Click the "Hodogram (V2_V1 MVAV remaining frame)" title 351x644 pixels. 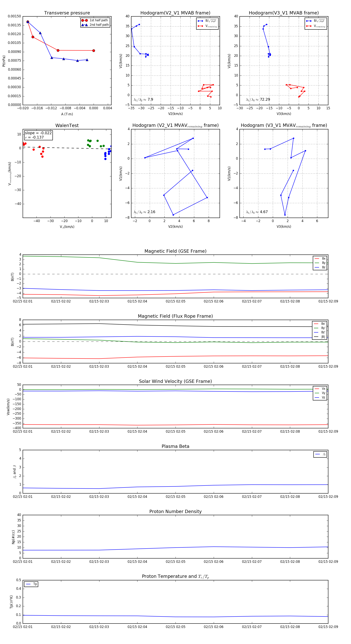pyautogui.click(x=175, y=125)
